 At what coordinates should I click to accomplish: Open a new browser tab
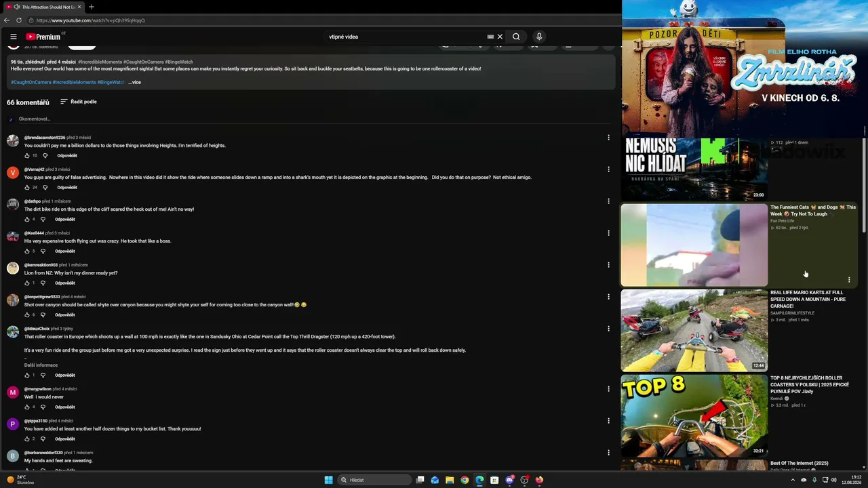92,7
